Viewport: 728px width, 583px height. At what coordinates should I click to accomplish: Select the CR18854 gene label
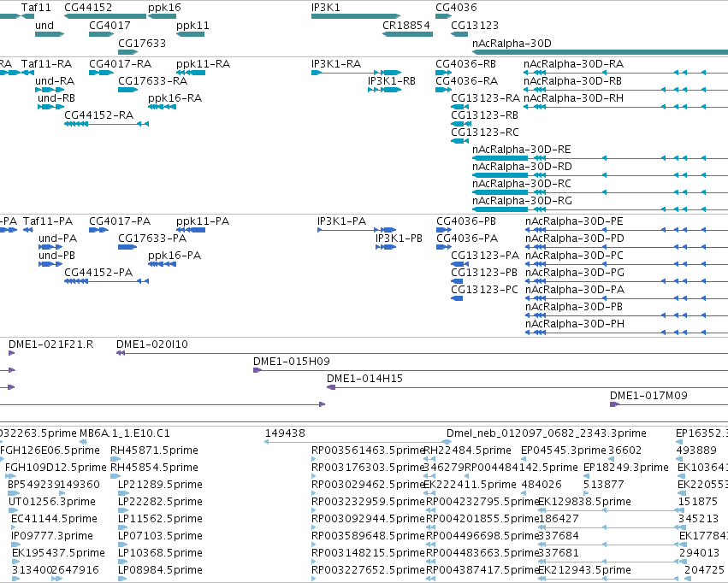pos(406,25)
